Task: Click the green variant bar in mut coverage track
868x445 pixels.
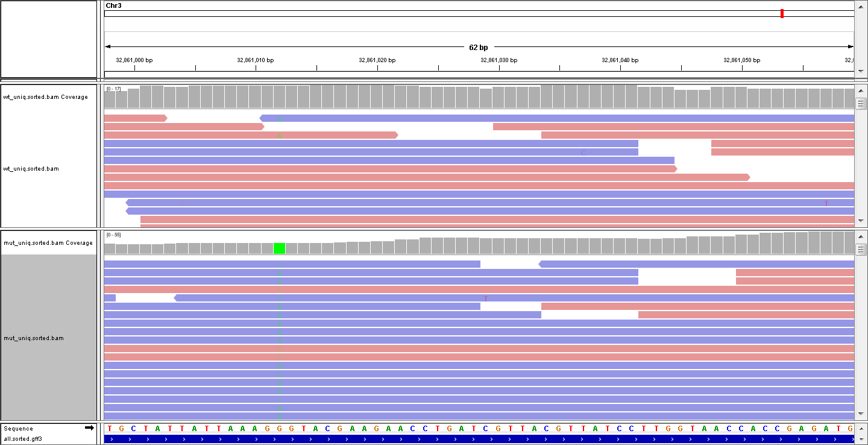Action: tap(279, 247)
